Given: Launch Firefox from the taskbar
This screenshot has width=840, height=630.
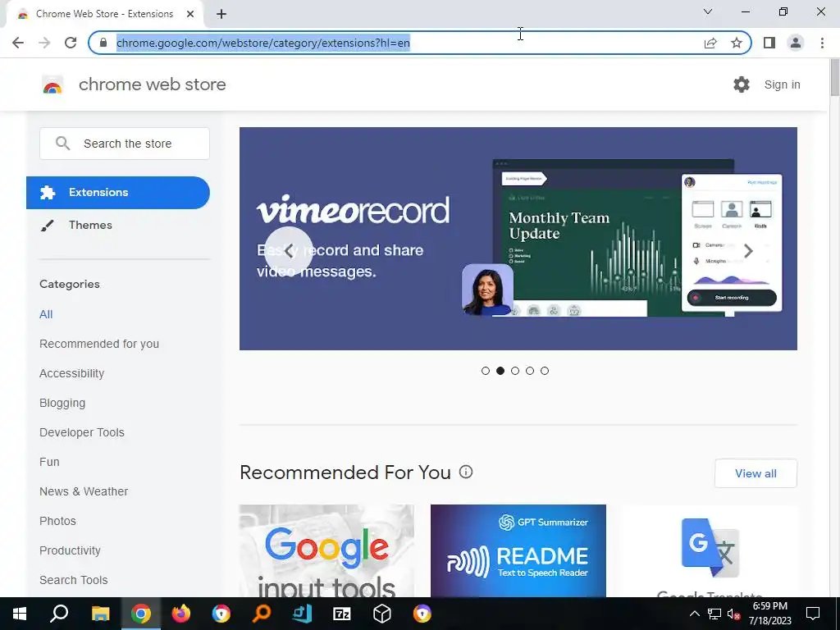Looking at the screenshot, I should (x=181, y=614).
